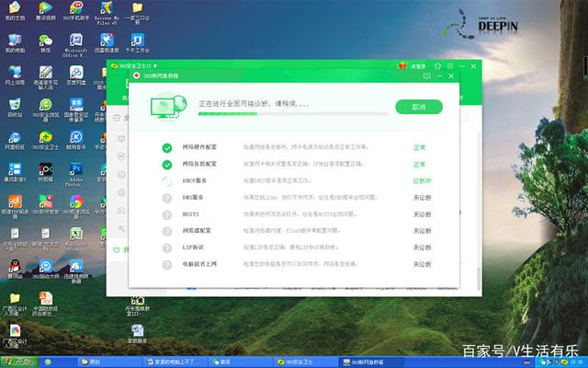This screenshot has height=368, width=588.
Task: Open 迅雷极速版 desktop icon
Action: coord(107,43)
